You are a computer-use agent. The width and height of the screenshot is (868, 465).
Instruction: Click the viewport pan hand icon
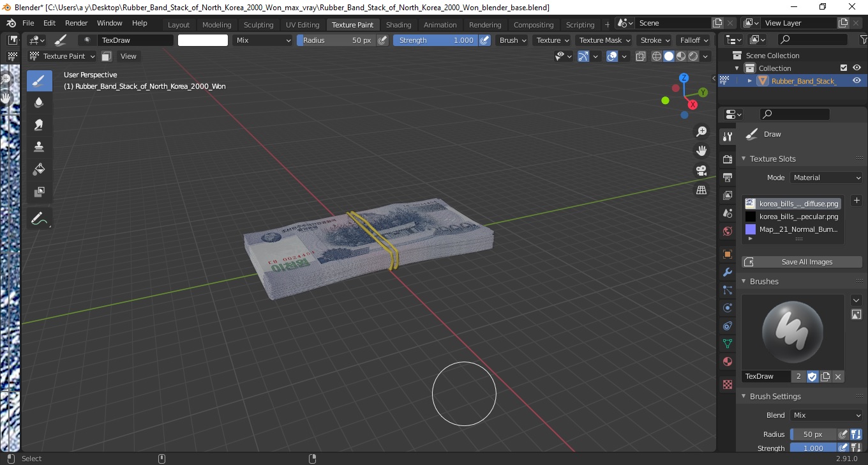701,151
